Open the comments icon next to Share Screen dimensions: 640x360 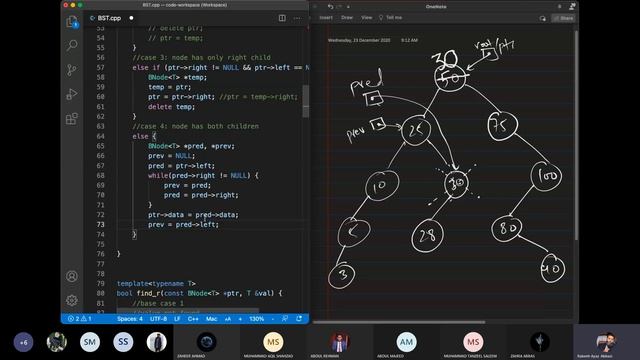click(x=542, y=18)
